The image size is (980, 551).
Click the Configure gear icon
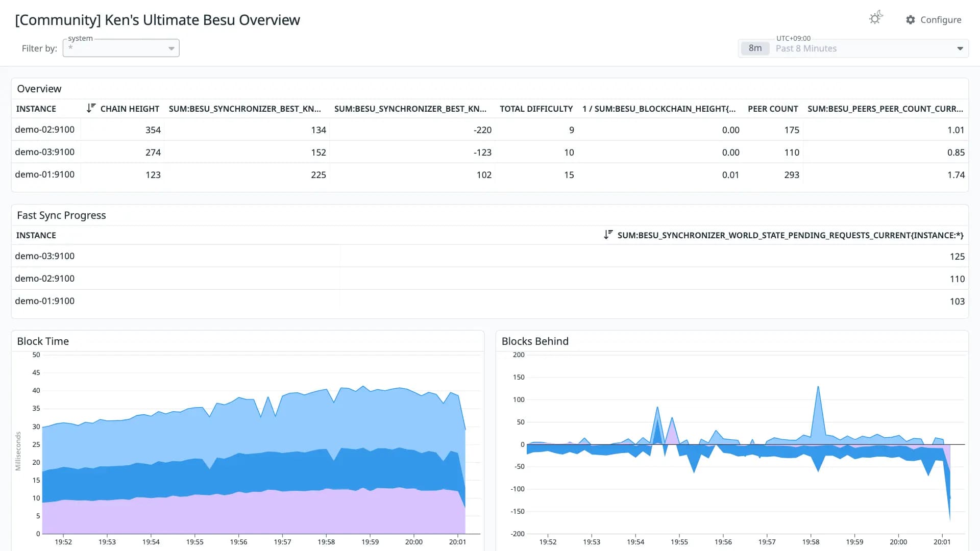click(911, 20)
